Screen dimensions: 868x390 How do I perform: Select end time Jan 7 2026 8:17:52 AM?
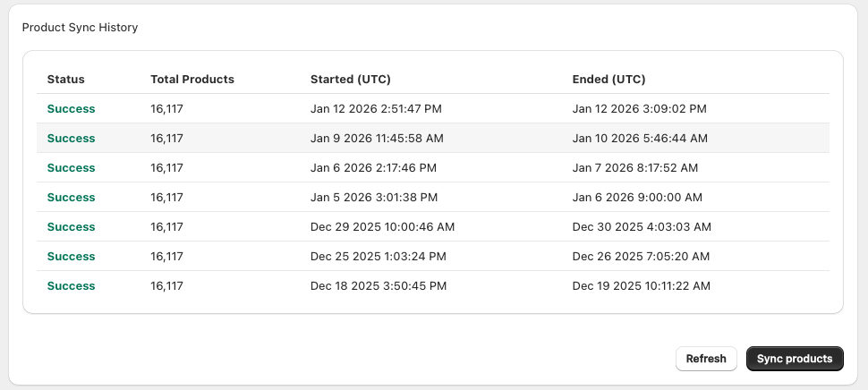(635, 168)
